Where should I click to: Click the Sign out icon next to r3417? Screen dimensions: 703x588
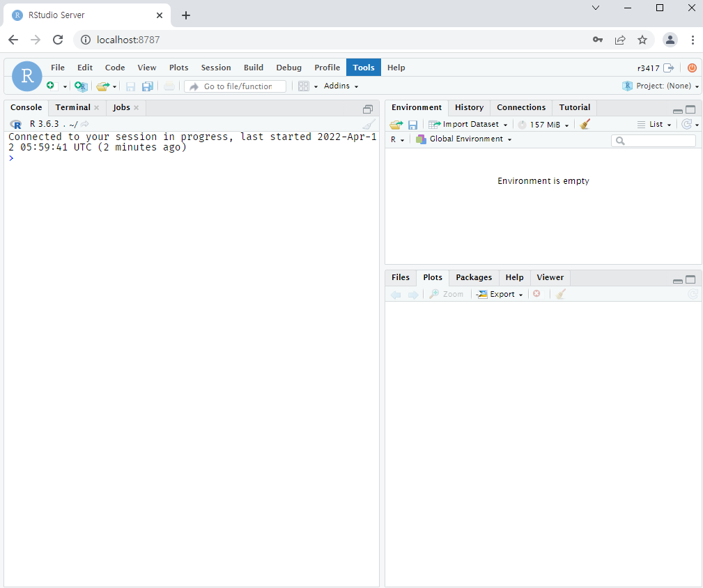pyautogui.click(x=668, y=68)
